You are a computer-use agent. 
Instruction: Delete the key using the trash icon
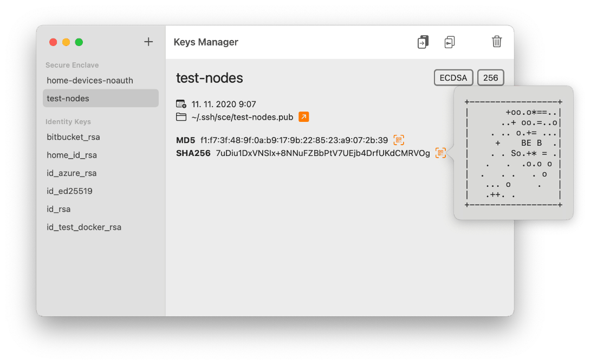tap(497, 41)
